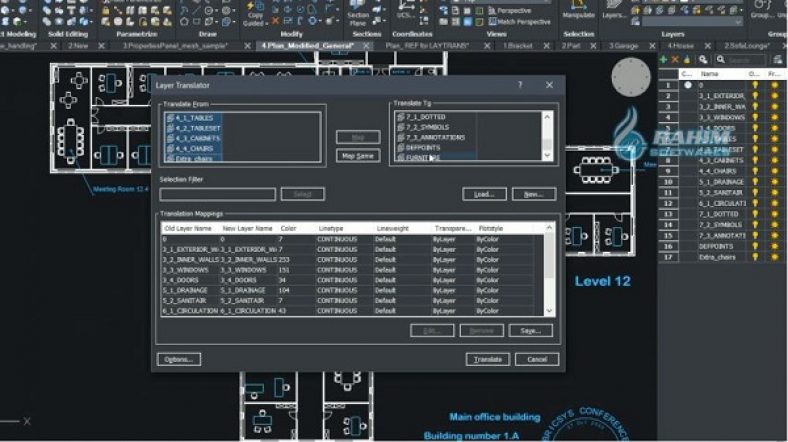The image size is (788, 442).
Task: Click the Translate button
Action: (487, 359)
